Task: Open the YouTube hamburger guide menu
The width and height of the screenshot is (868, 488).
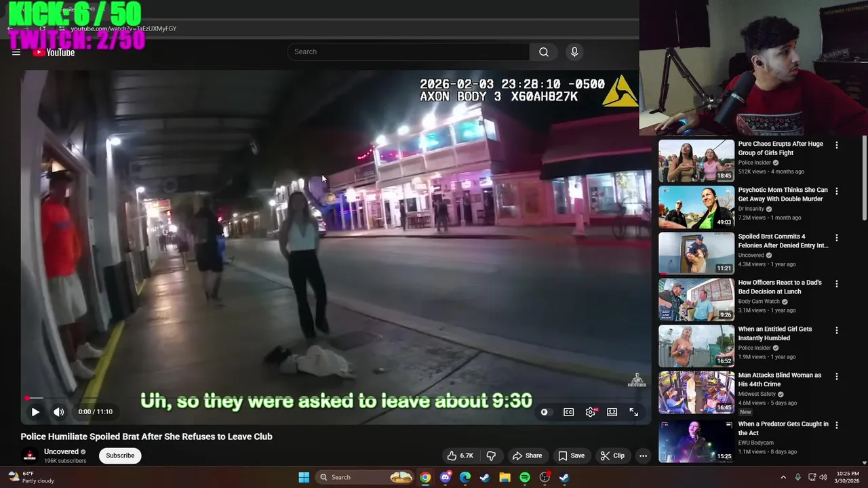Action: [x=16, y=52]
